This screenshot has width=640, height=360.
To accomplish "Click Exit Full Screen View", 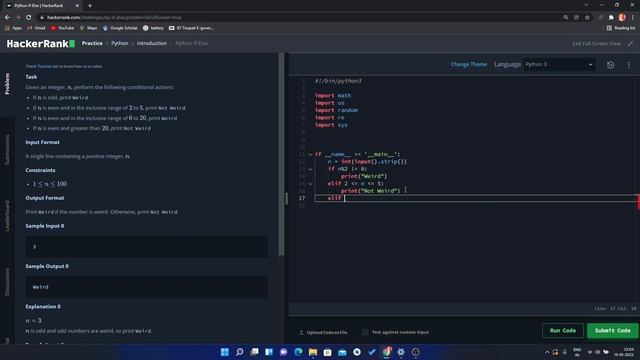I will point(596,43).
